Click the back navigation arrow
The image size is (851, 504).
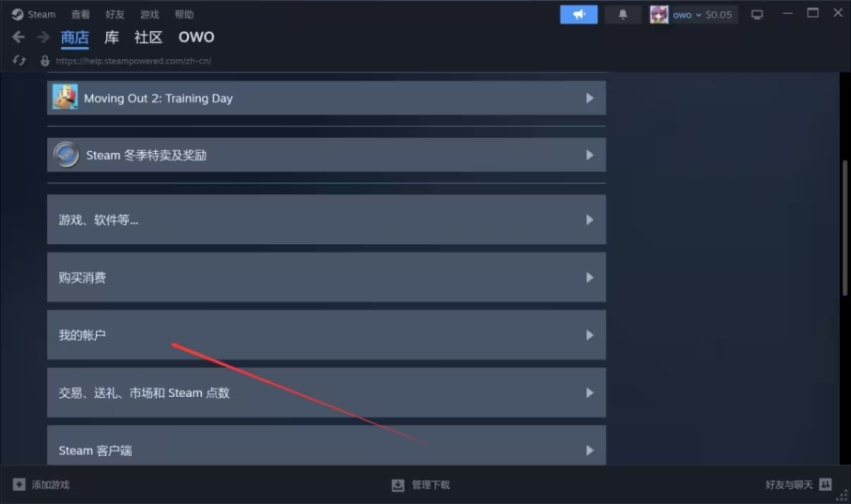[x=19, y=37]
